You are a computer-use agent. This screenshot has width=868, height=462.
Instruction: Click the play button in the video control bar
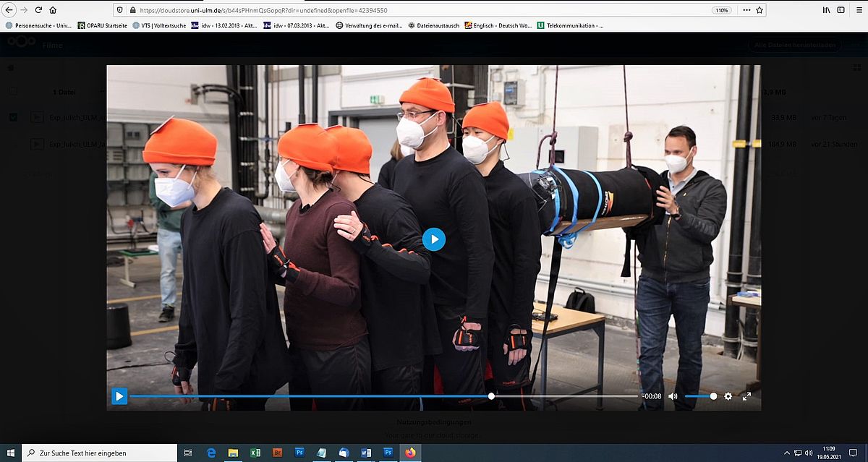click(119, 396)
